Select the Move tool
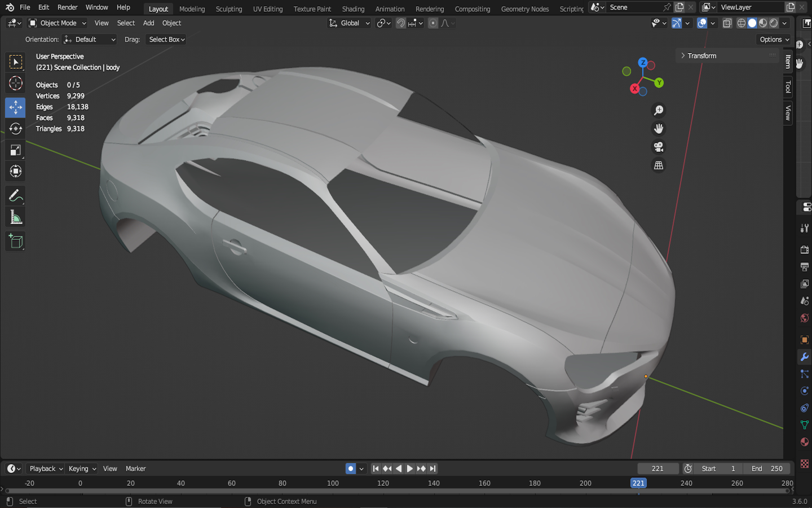 coord(16,107)
